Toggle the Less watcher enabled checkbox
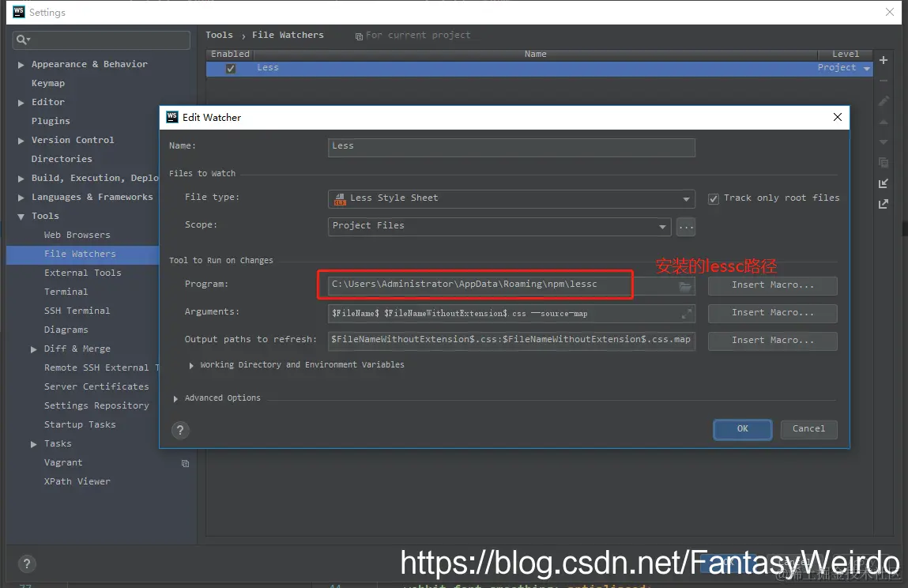Screen dimensions: 908x588 231,68
